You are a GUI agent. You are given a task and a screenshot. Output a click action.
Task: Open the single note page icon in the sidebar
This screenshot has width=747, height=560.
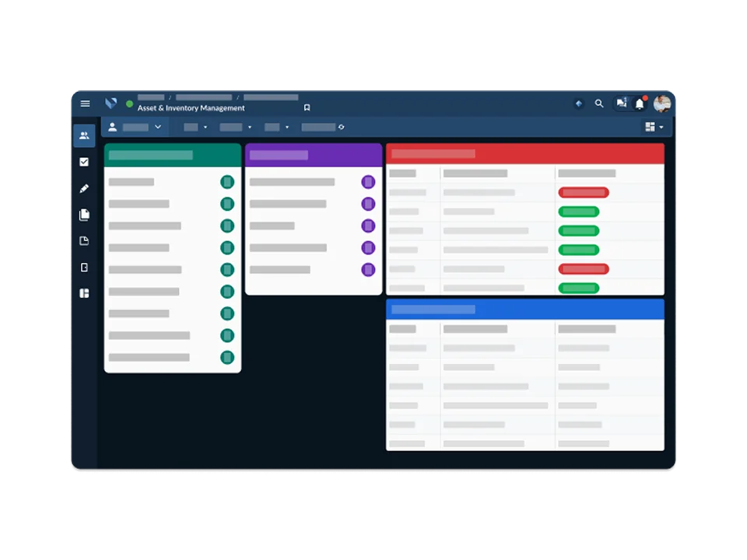pos(84,241)
